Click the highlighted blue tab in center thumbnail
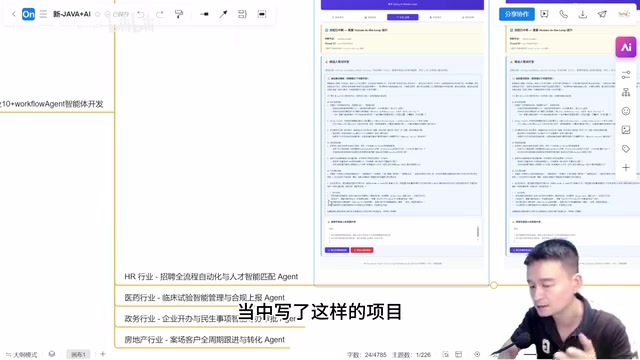The image size is (640, 360). tap(402, 17)
